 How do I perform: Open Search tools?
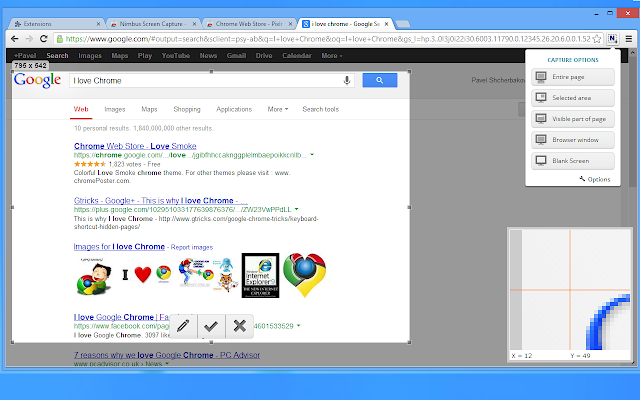[x=320, y=109]
